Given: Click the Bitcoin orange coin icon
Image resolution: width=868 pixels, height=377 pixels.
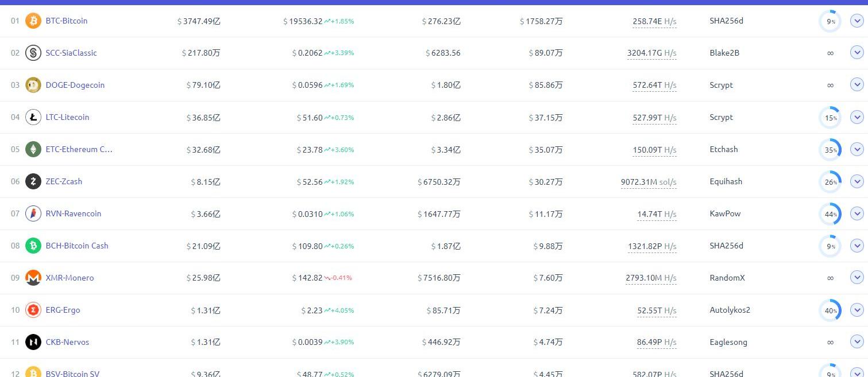Looking at the screenshot, I should (x=33, y=21).
